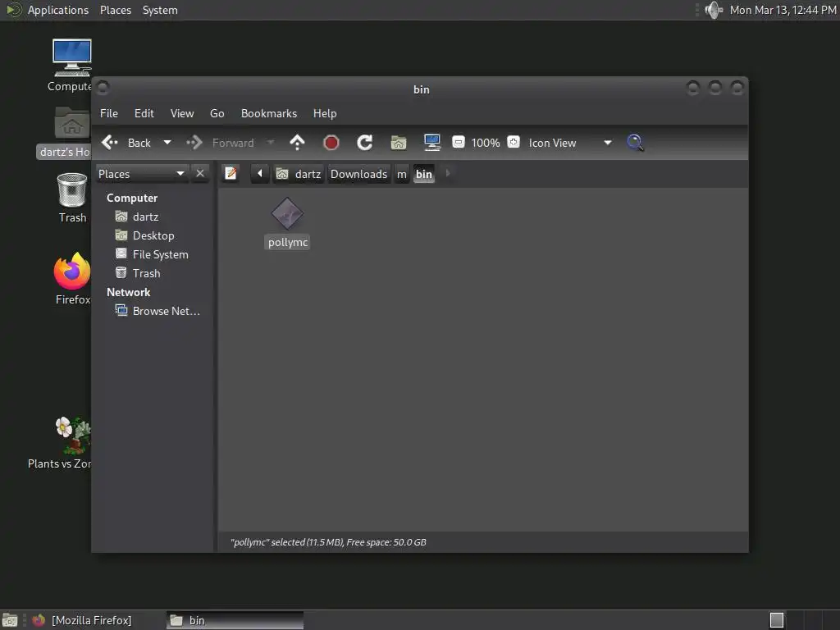Click the Firefox desktop icon
The height and width of the screenshot is (630, 840).
72,271
